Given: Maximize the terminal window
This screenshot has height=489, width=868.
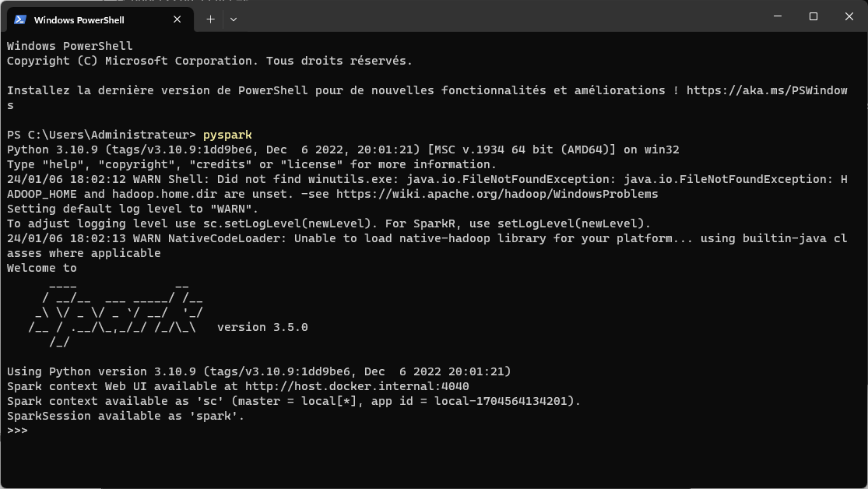Looking at the screenshot, I should point(814,16).
